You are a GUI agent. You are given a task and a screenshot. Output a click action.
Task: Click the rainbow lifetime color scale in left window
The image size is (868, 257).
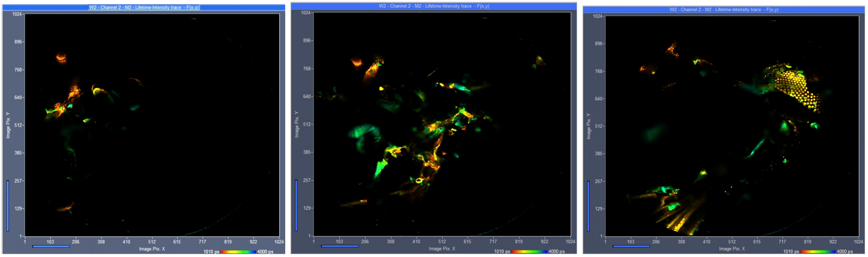tap(238, 252)
